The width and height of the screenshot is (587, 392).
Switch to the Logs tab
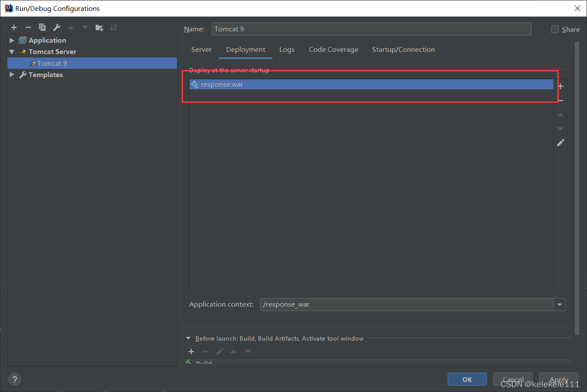point(287,50)
